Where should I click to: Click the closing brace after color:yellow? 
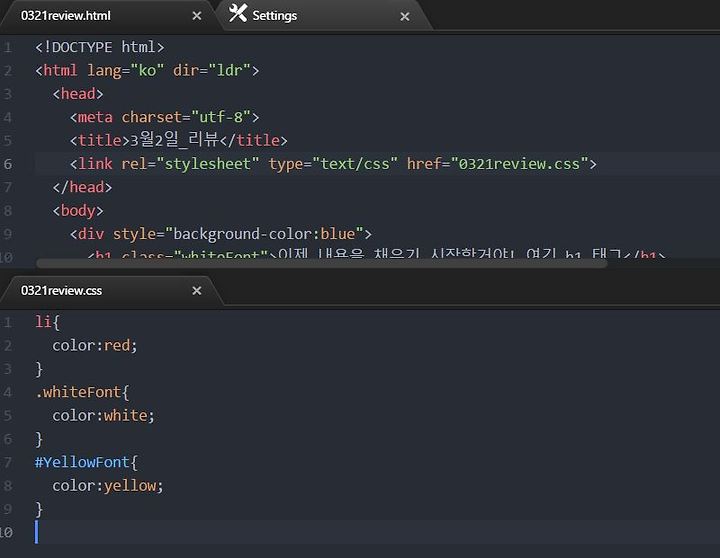pos(39,509)
